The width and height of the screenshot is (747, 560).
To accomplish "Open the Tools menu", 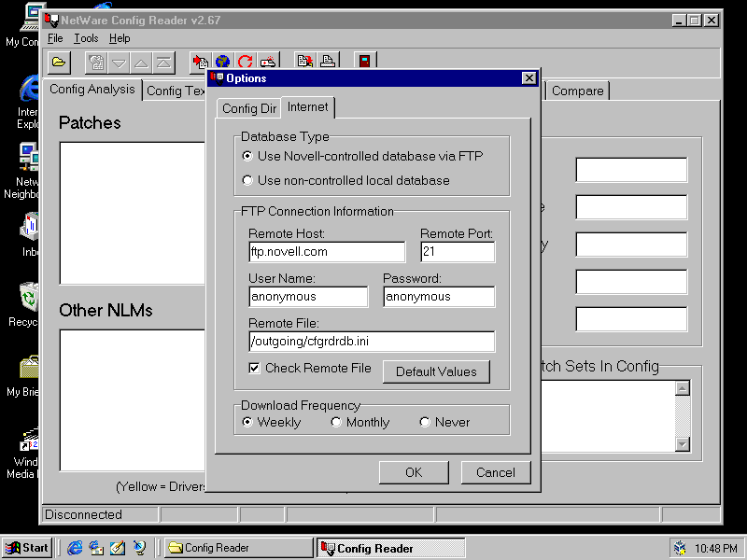I will 86,38.
